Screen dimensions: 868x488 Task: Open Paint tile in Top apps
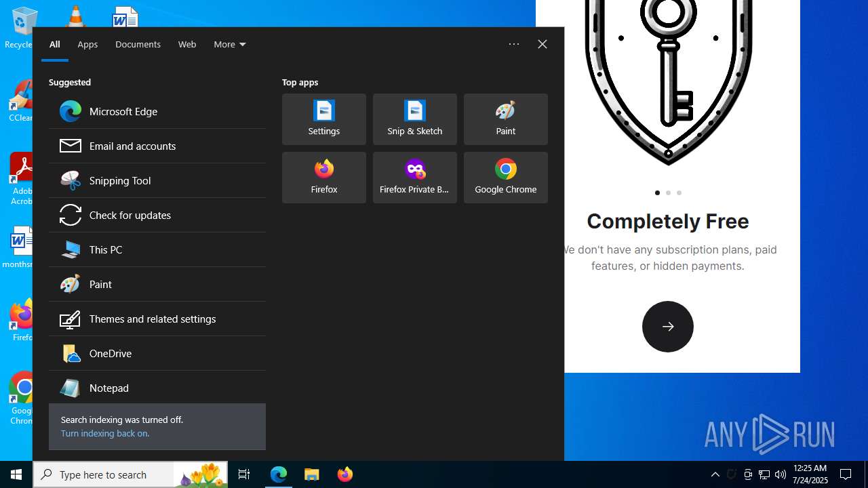point(506,119)
